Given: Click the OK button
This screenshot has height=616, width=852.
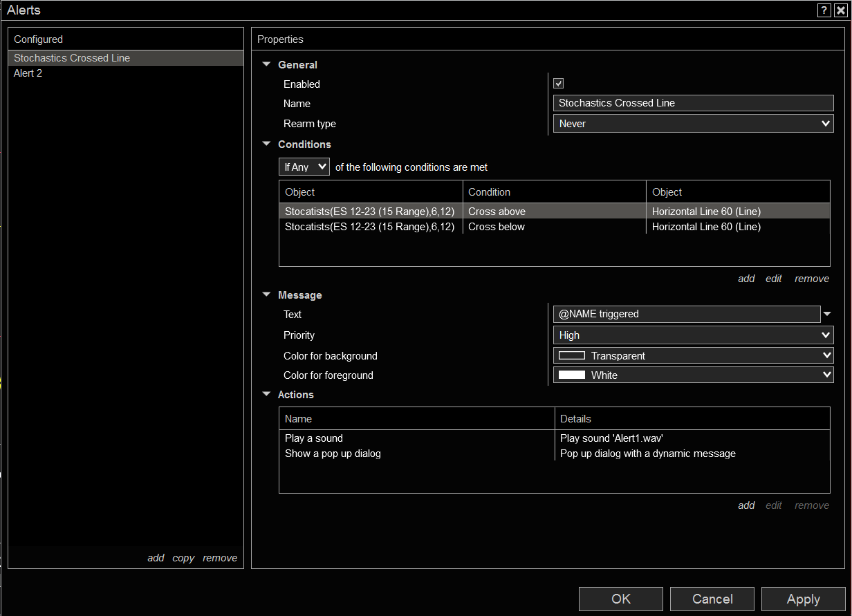Looking at the screenshot, I should click(621, 599).
